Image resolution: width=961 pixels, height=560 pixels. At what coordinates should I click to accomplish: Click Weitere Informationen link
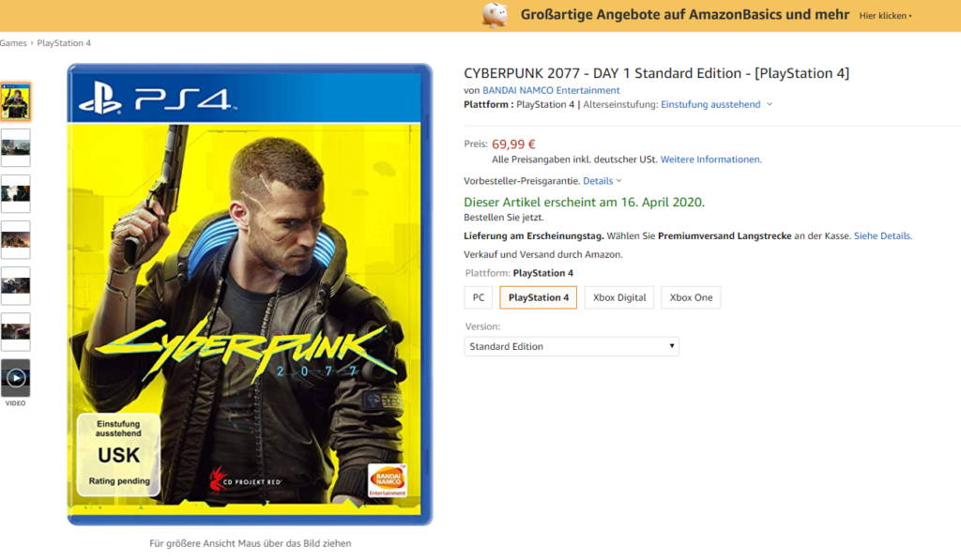(710, 159)
